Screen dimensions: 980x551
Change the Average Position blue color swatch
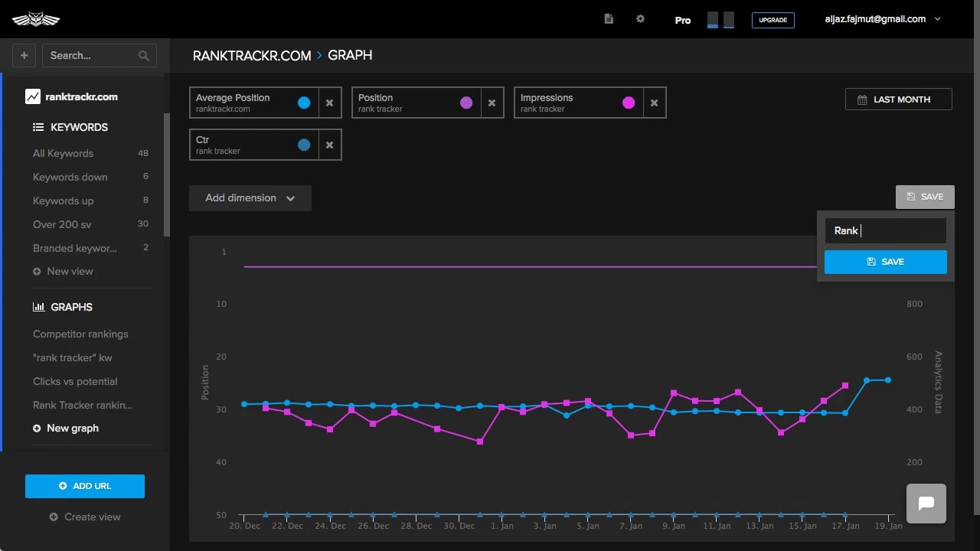(304, 103)
